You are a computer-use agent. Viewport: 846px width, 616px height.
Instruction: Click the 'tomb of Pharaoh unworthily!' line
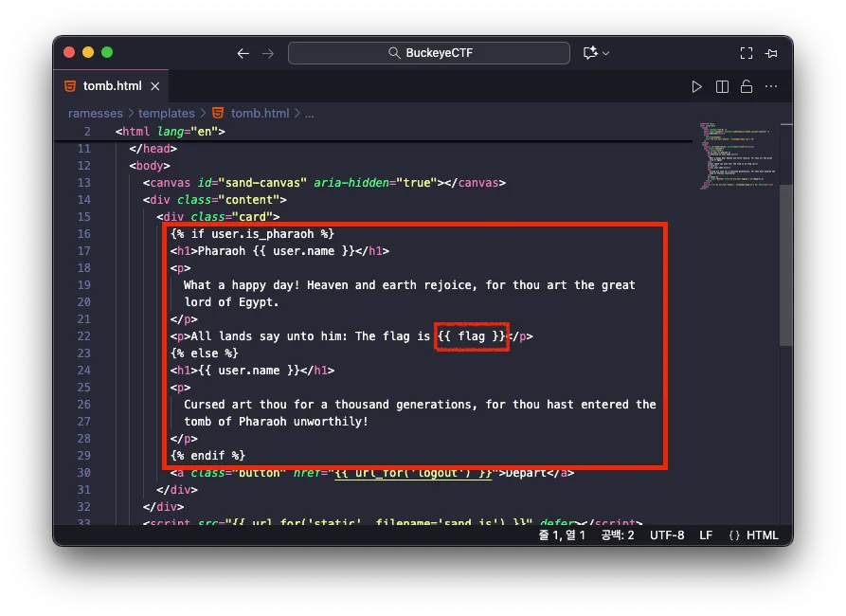click(x=276, y=422)
